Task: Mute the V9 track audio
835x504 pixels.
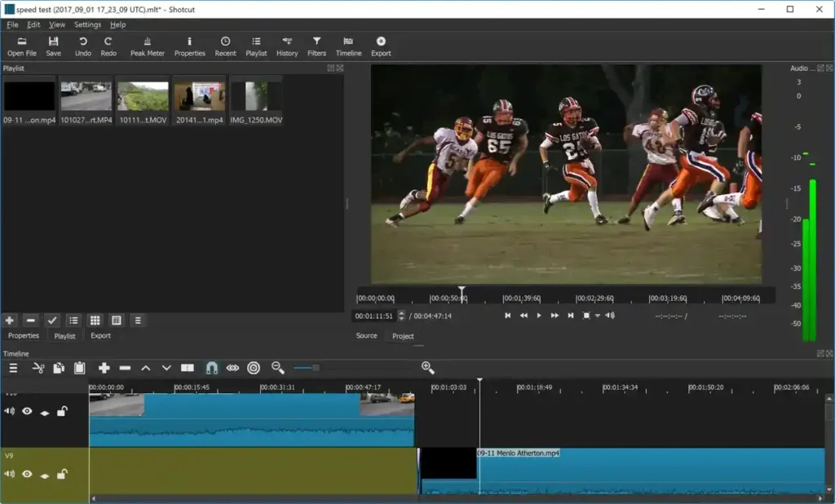Action: click(10, 474)
